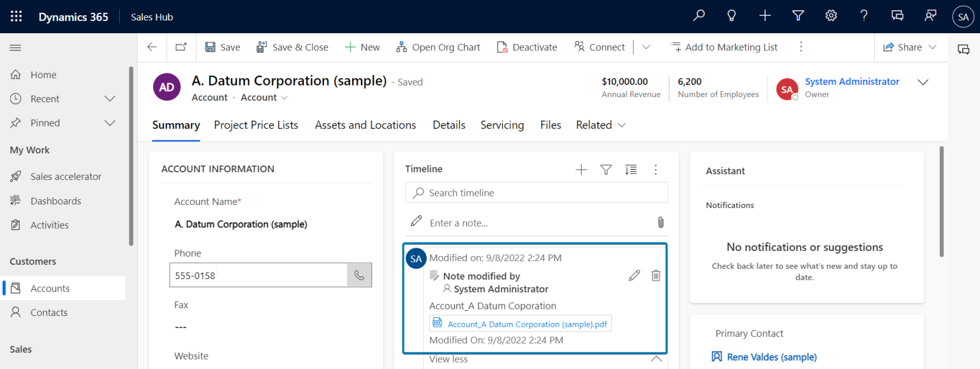Create a new timeline record with the plus icon
Screen dimensions: 980x369
(581, 170)
